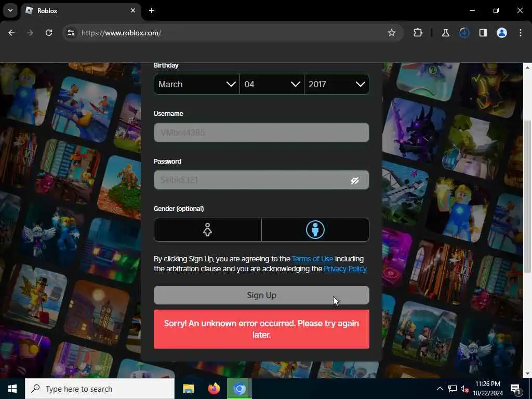Open the Terms of Use link
532x399 pixels.
312,259
